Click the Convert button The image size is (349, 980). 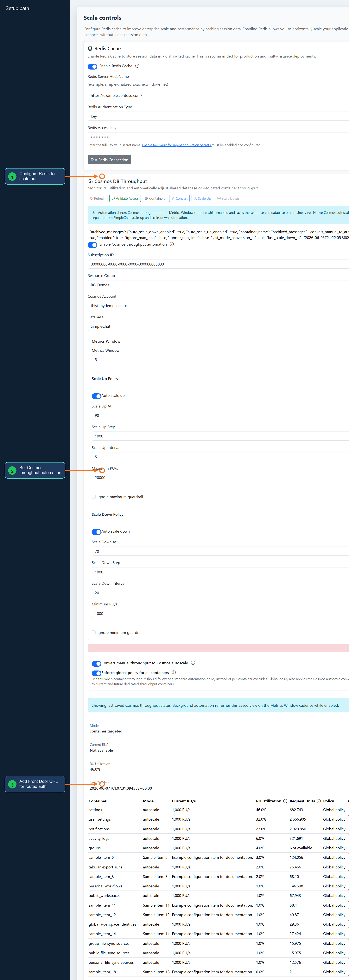tap(180, 199)
